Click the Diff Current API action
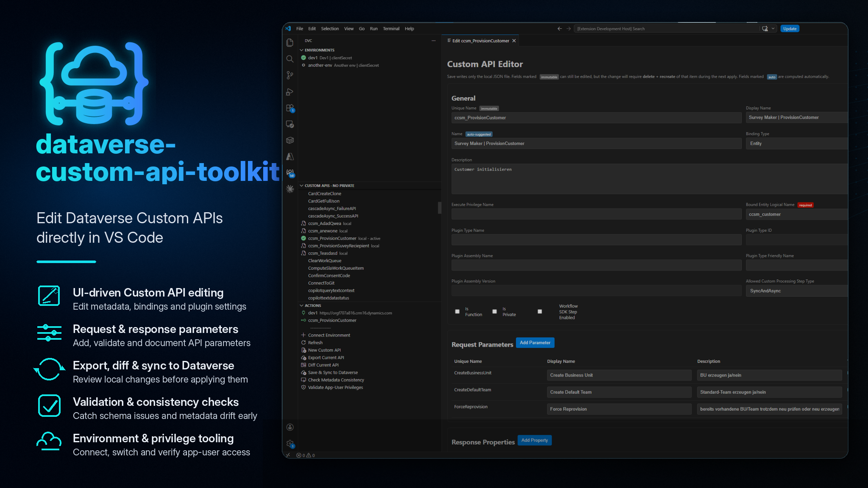Viewport: 868px width, 488px height. tap(323, 365)
